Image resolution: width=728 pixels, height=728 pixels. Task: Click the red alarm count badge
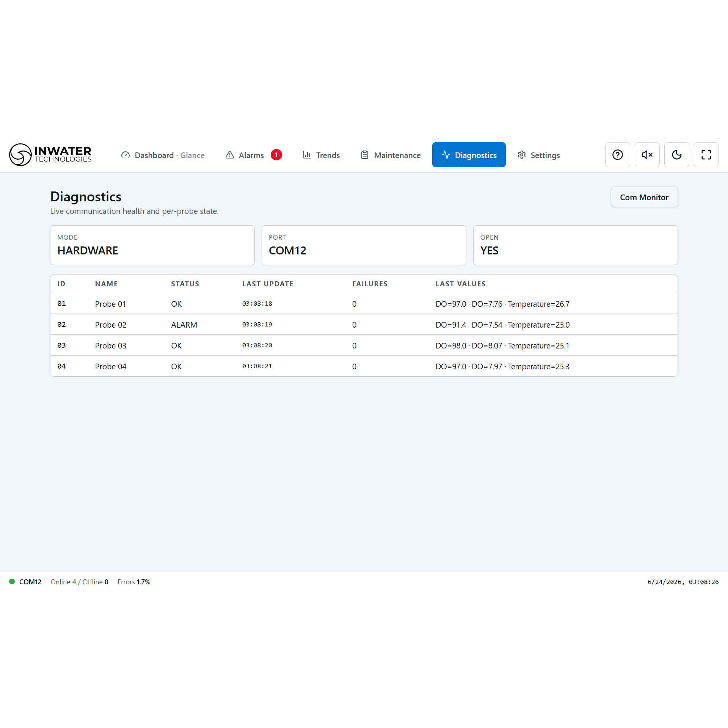276,155
